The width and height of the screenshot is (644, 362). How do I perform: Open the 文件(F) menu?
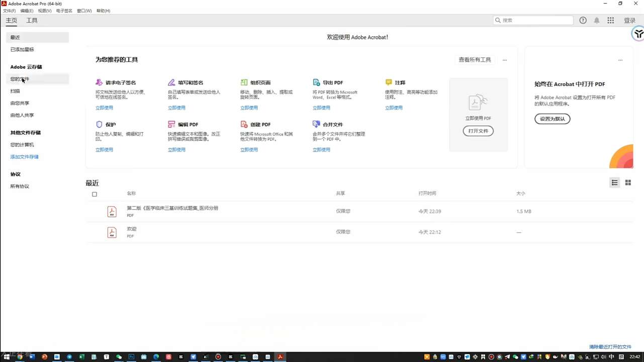click(x=9, y=11)
